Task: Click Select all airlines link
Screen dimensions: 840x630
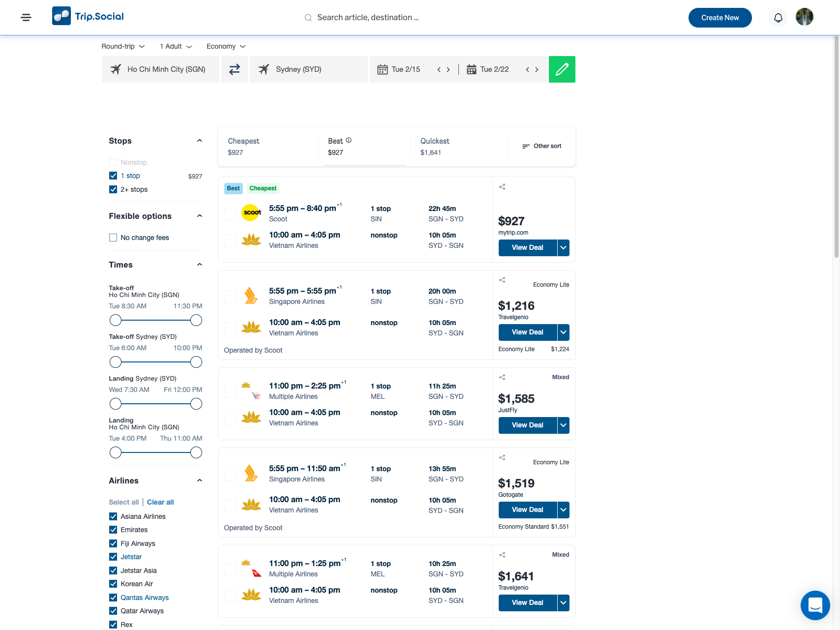Action: click(124, 502)
